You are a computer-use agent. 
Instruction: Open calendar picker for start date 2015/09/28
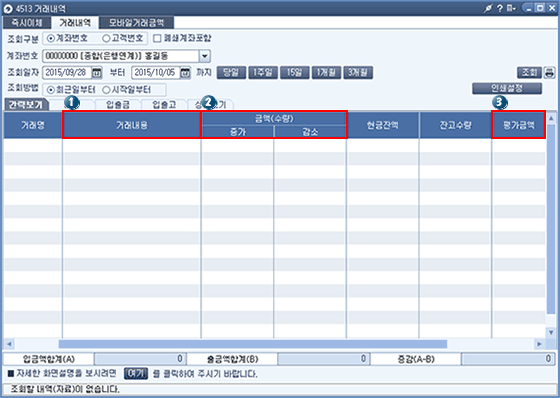97,73
